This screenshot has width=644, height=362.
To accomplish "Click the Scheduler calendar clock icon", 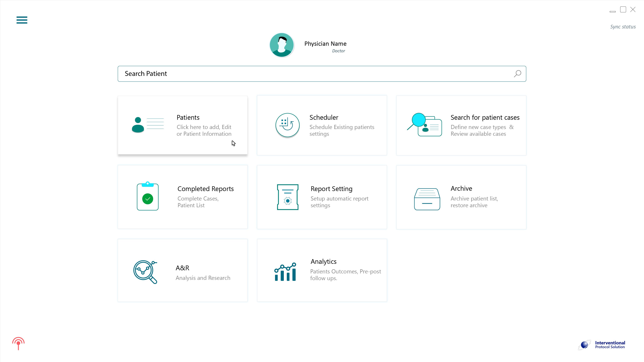I will tap(287, 125).
